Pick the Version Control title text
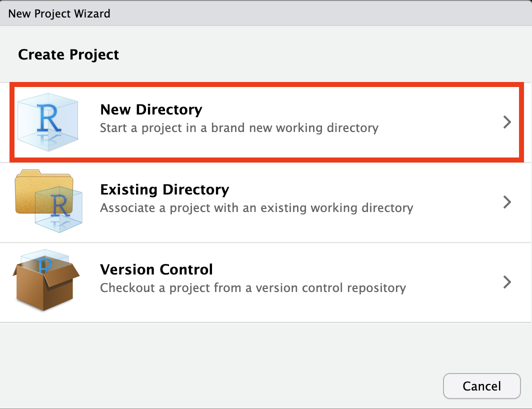 tap(156, 269)
